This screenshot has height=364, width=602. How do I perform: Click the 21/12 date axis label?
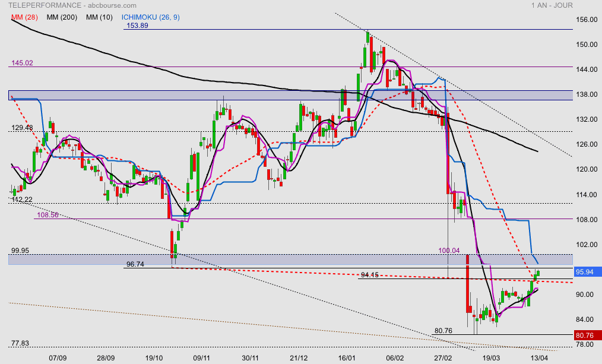(x=299, y=358)
